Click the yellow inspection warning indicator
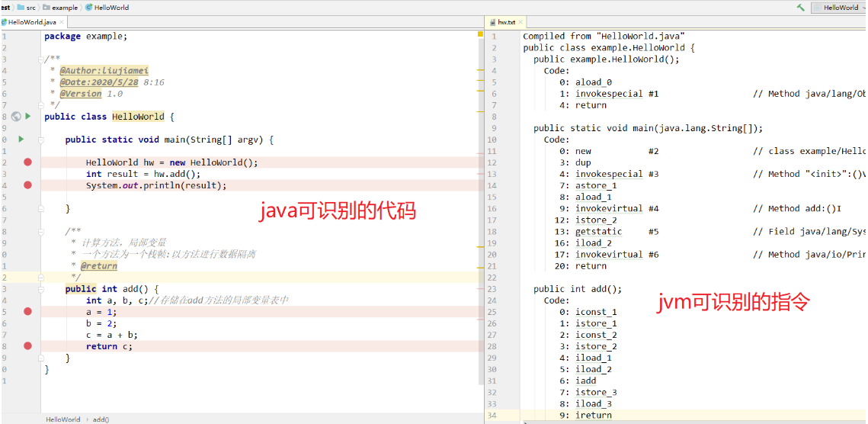Screen dimensions: 868x424 tap(481, 34)
